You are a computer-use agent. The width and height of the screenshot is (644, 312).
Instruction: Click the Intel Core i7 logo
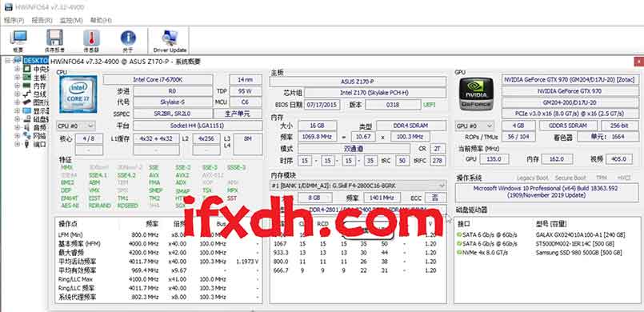click(78, 94)
